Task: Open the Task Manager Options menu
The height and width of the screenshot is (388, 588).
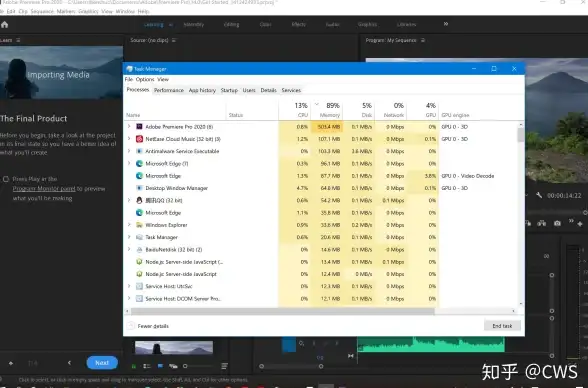Action: pos(145,79)
